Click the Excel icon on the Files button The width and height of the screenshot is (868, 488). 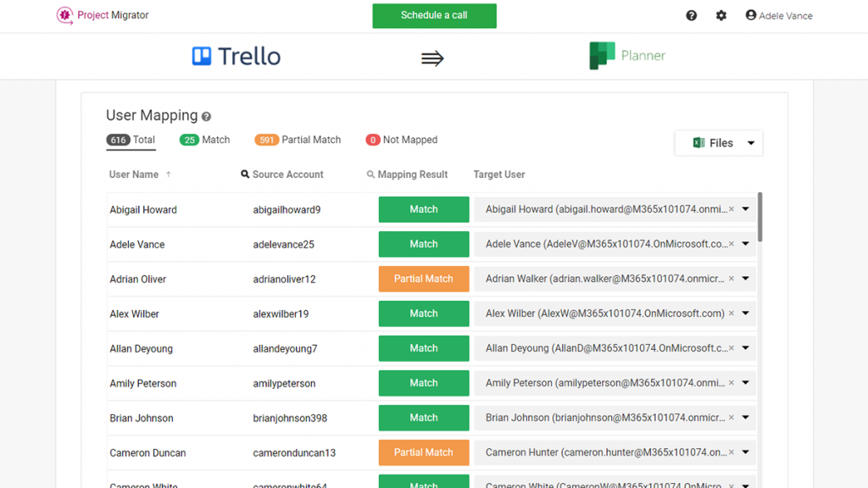[699, 142]
